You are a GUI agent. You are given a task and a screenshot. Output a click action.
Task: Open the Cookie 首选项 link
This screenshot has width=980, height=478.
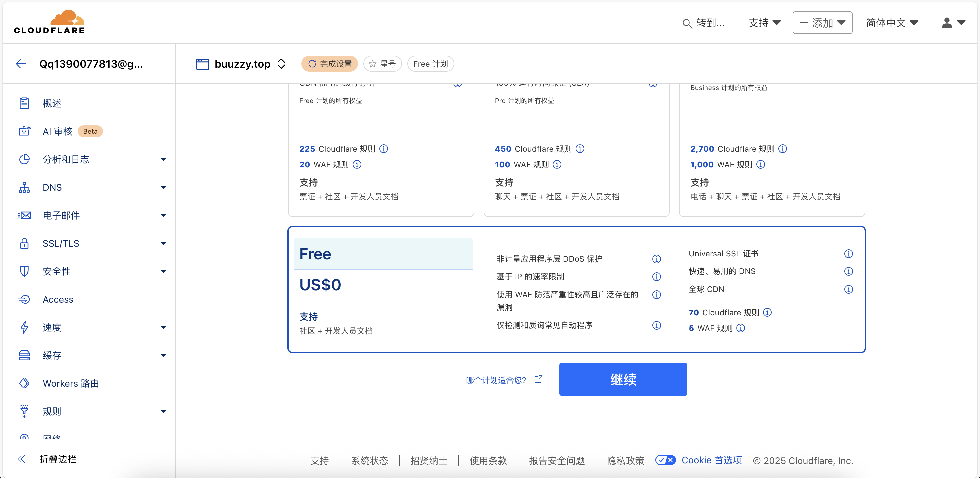pos(711,460)
